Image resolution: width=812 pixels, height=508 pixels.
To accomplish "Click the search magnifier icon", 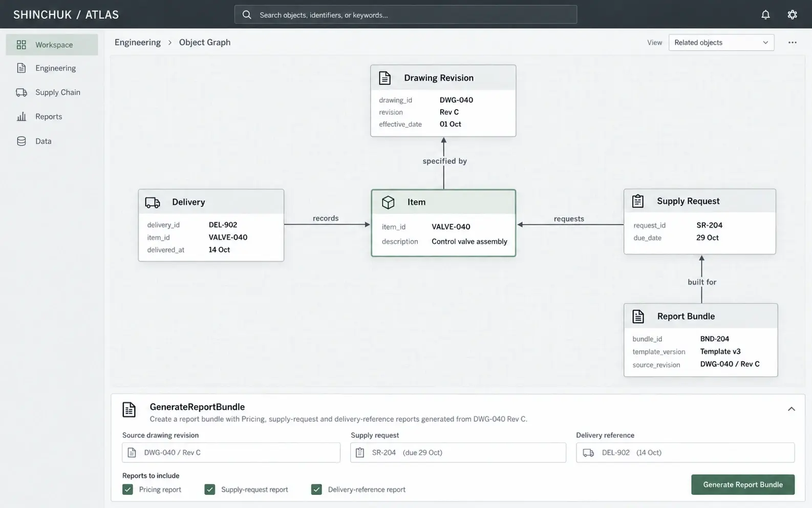I will (247, 14).
